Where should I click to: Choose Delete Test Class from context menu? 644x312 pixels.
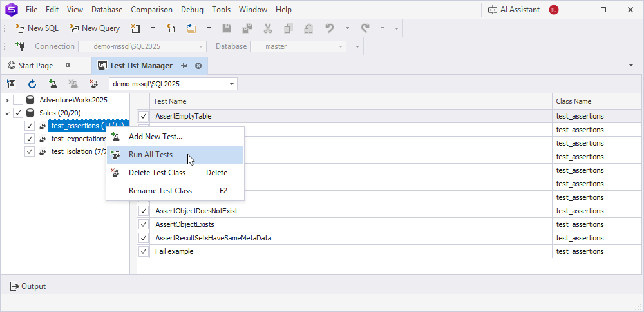(175, 173)
